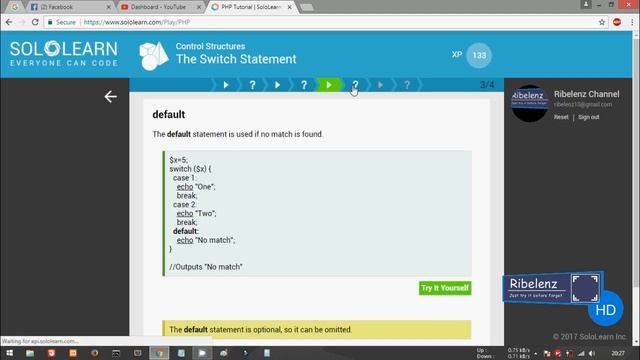Click the network signal tray icon

tap(581, 353)
